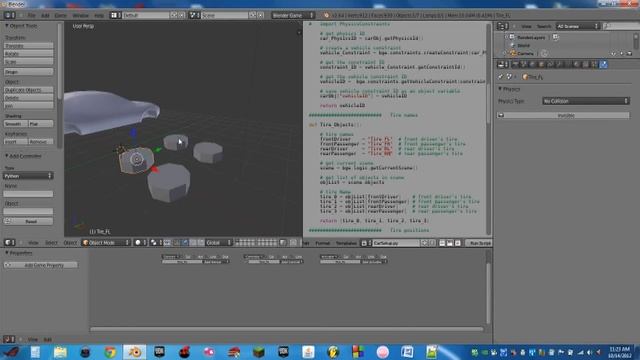
Task: Open the render engine dropdown showing Blender Game
Action: pos(293,16)
